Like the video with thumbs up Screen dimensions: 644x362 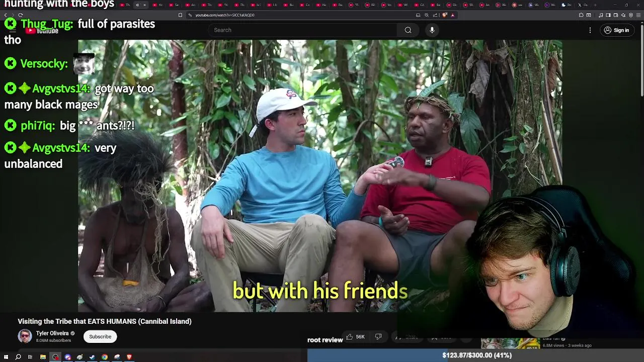[350, 337]
